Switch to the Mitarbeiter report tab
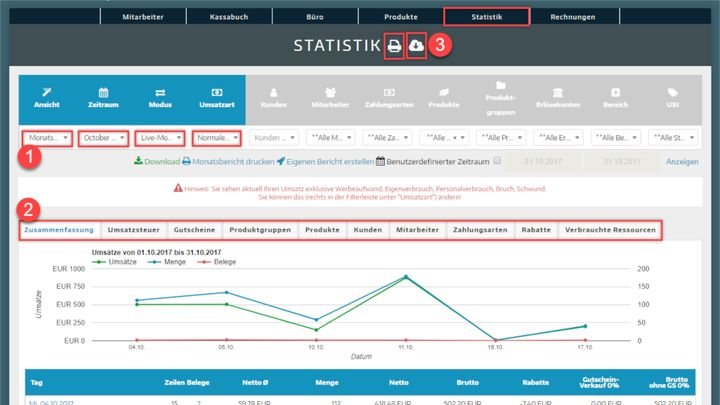 [x=417, y=230]
